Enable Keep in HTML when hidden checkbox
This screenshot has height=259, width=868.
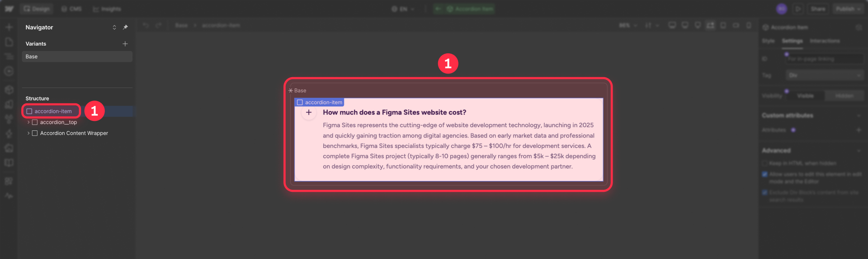[765, 163]
